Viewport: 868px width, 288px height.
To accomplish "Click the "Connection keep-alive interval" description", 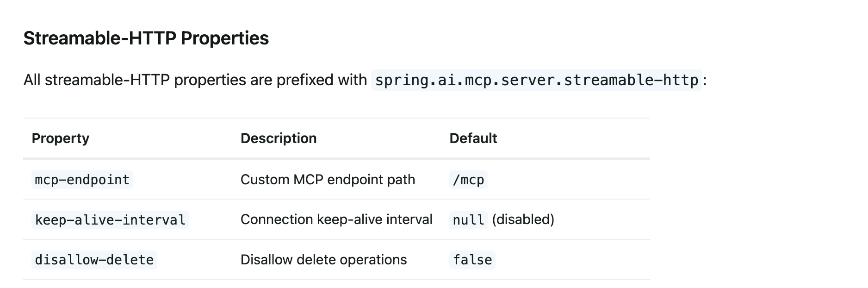I will [x=336, y=219].
